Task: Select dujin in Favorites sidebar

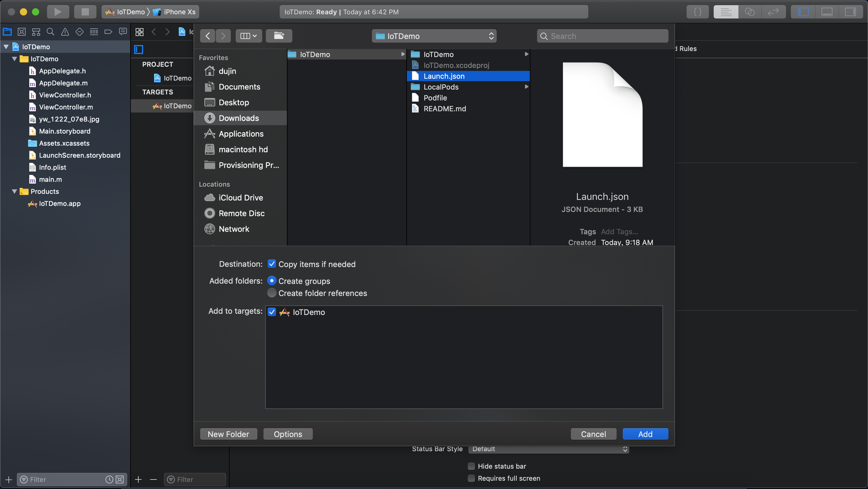Action: pyautogui.click(x=240, y=71)
